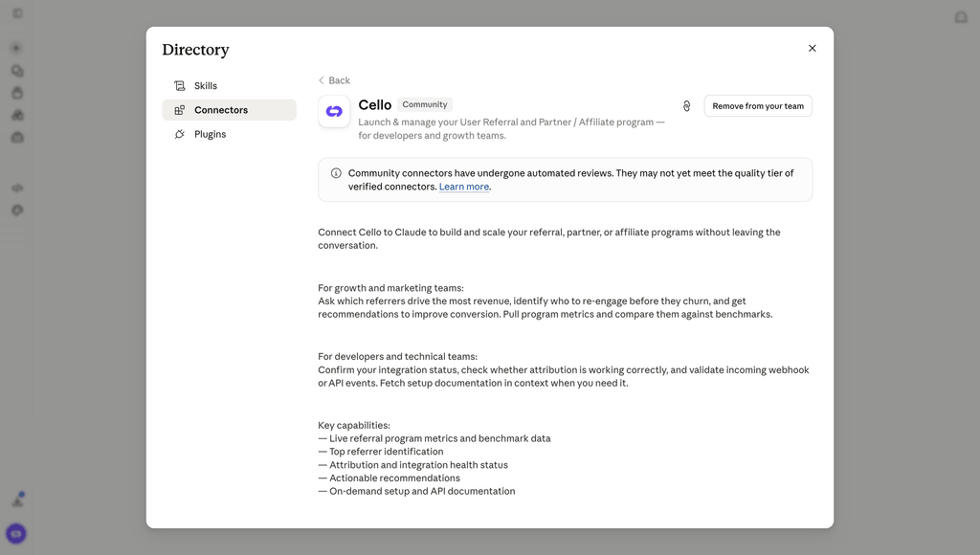
Task: Go Back to the connectors list
Action: [334, 80]
